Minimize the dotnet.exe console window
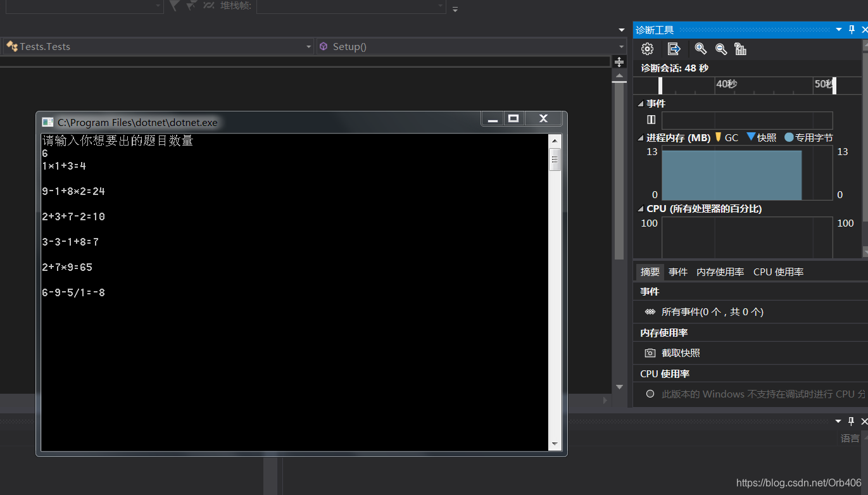Image resolution: width=868 pixels, height=495 pixels. [493, 118]
